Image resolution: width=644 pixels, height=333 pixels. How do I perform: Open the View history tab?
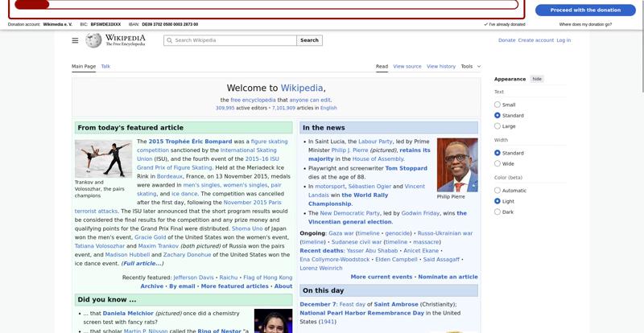[x=440, y=66]
